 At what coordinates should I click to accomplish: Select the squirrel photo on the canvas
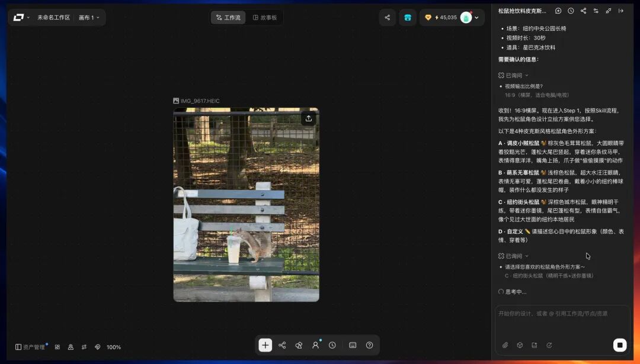[x=246, y=205]
